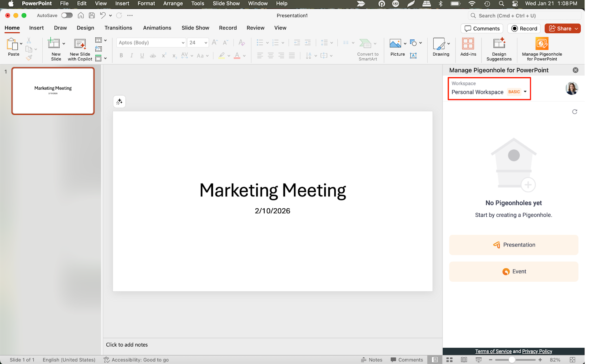Toggle bold formatting

coord(121,56)
